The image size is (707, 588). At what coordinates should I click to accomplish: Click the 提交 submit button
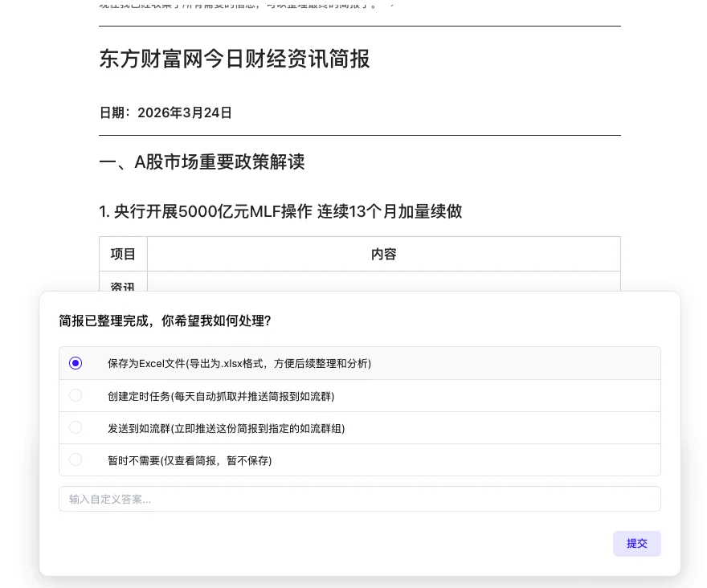click(x=636, y=544)
